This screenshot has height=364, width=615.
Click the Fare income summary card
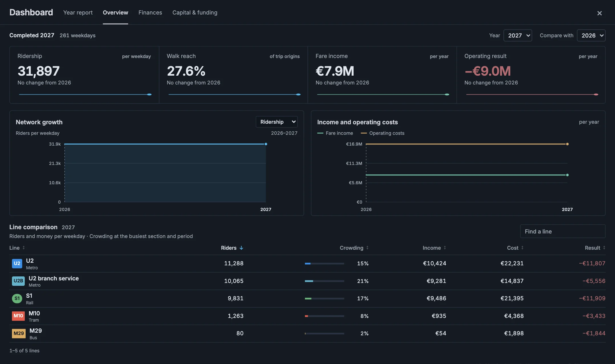coord(382,75)
